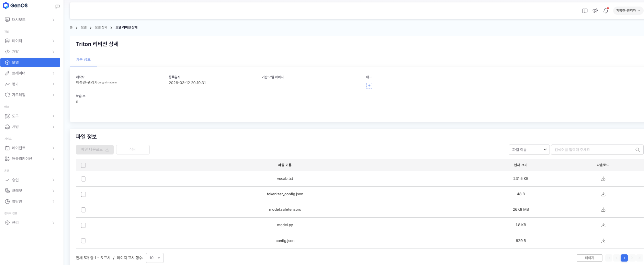Open the notifications bell
The width and height of the screenshot is (644, 265).
click(606, 11)
